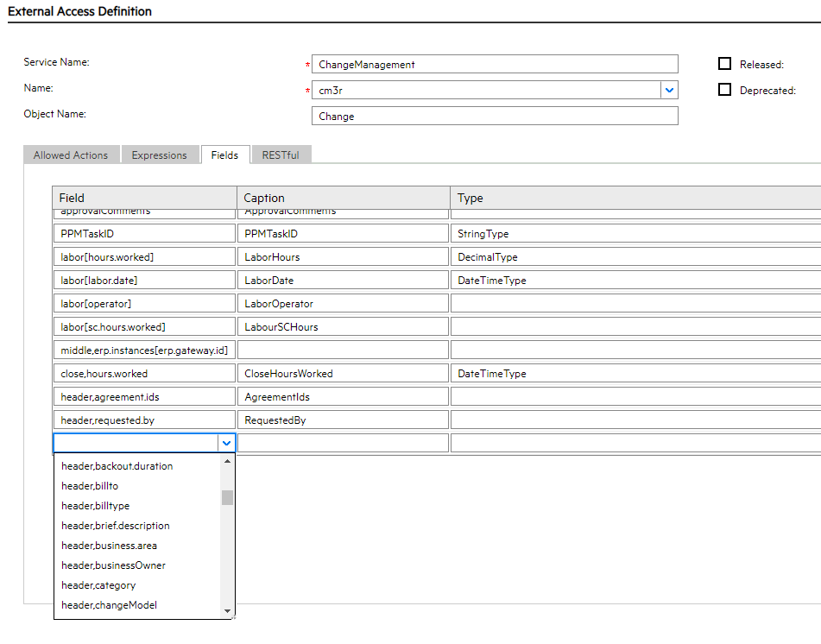Select header,business.area option
Image resolution: width=821 pixels, height=644 pixels.
[137, 546]
